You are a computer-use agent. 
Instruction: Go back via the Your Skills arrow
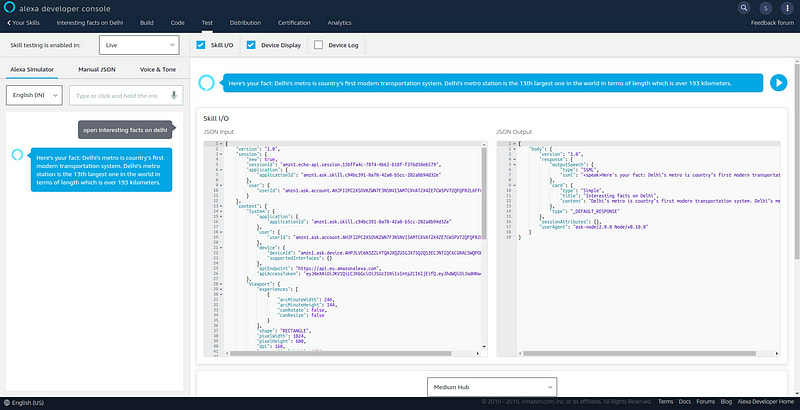(23, 23)
